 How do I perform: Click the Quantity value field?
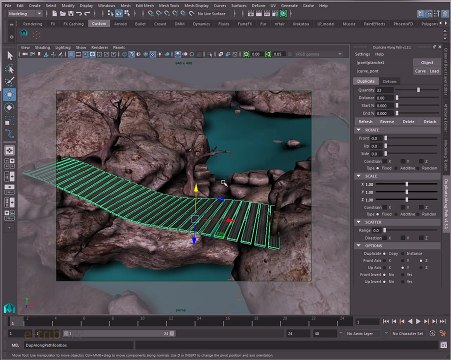click(384, 90)
